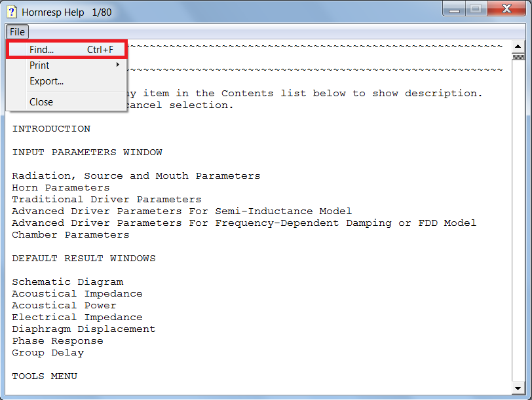Open the Schematic Diagram topic
Screen dimensions: 532x400
(x=67, y=282)
